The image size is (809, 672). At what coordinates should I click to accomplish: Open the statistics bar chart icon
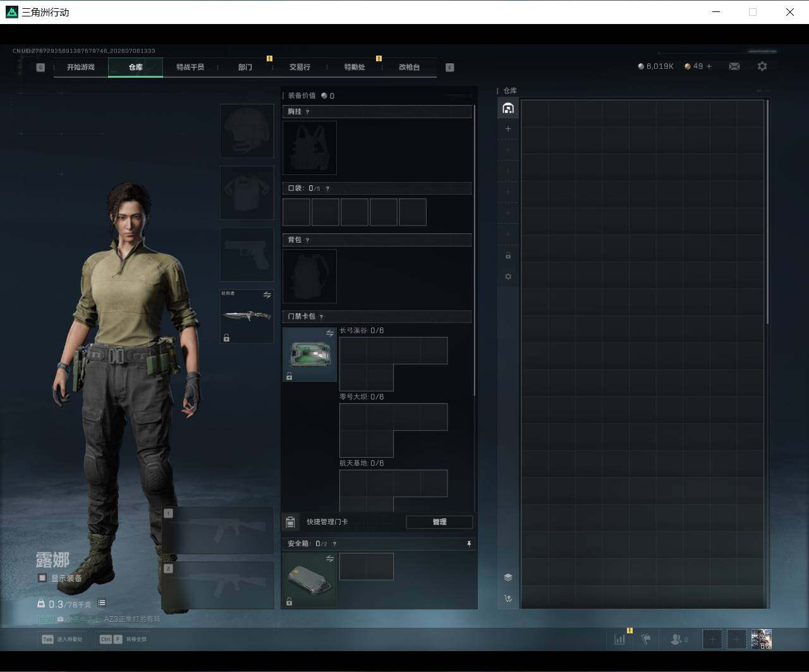point(620,639)
